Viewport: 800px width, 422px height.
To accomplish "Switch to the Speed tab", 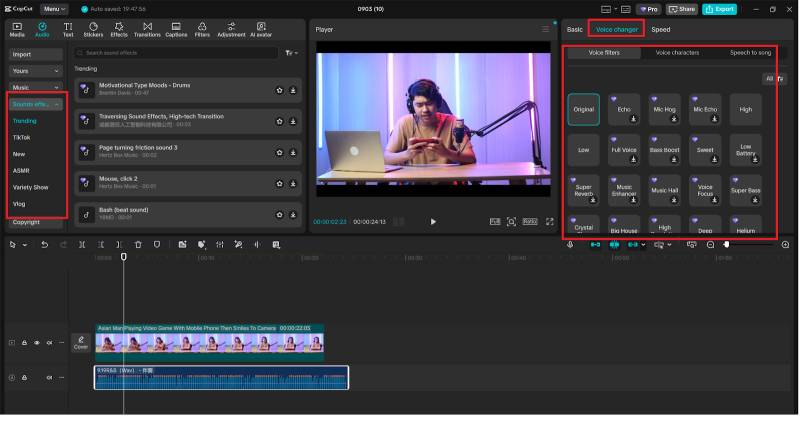I will click(x=661, y=30).
